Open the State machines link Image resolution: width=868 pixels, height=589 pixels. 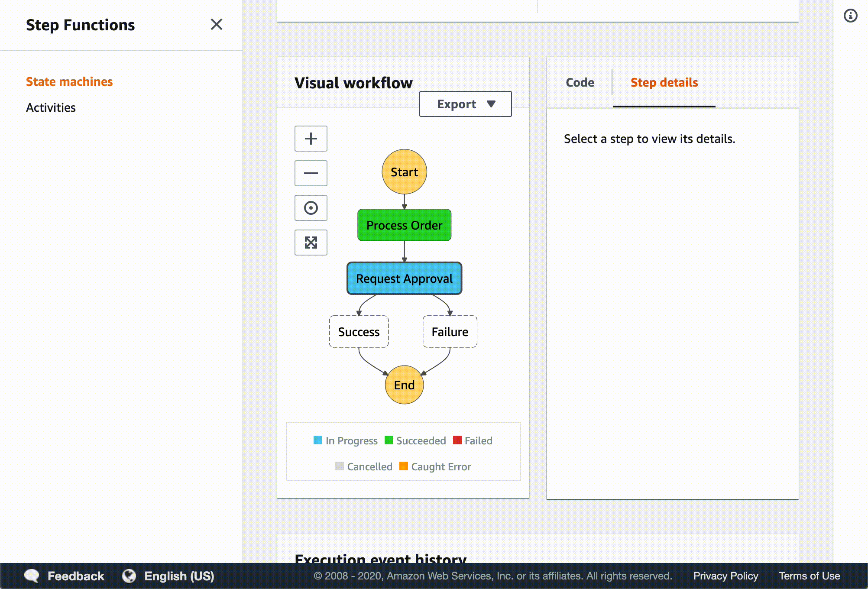[69, 81]
